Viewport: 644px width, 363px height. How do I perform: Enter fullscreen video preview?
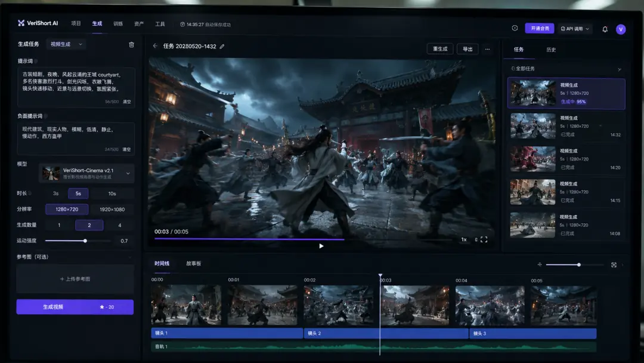pyautogui.click(x=484, y=239)
